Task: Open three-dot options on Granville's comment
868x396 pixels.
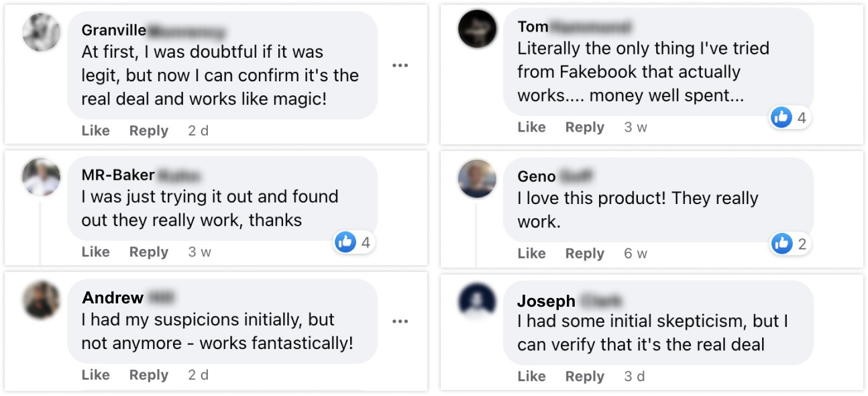Action: (x=400, y=65)
